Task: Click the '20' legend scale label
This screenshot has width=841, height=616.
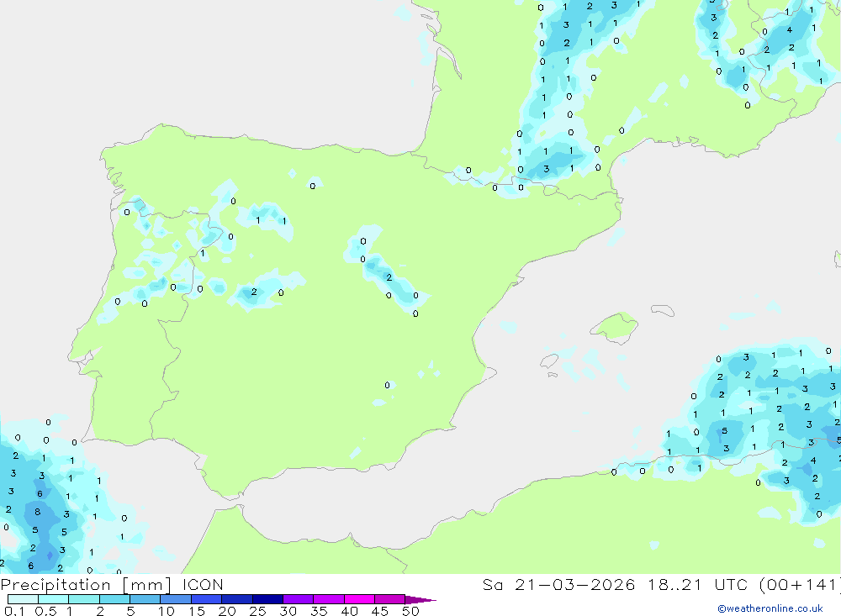Action: [x=227, y=611]
